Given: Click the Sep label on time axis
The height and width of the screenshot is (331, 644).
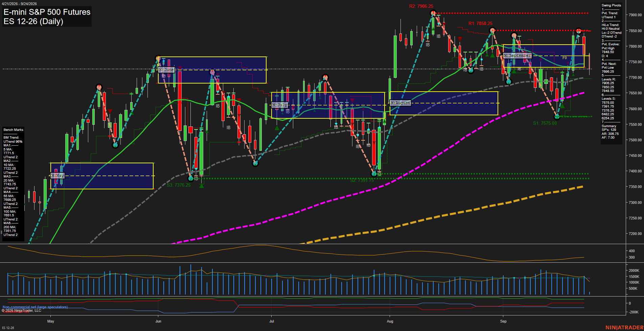Looking at the screenshot, I should 503,321.
